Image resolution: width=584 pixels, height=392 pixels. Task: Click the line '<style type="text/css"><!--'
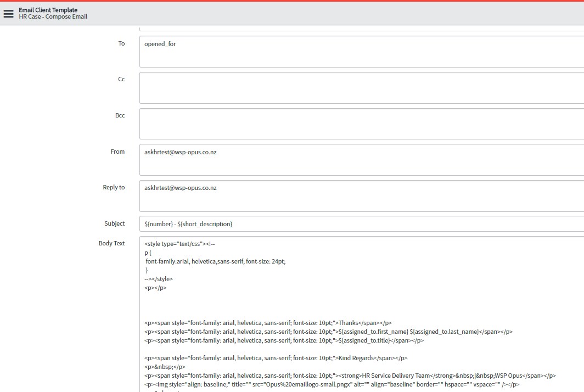(x=179, y=244)
